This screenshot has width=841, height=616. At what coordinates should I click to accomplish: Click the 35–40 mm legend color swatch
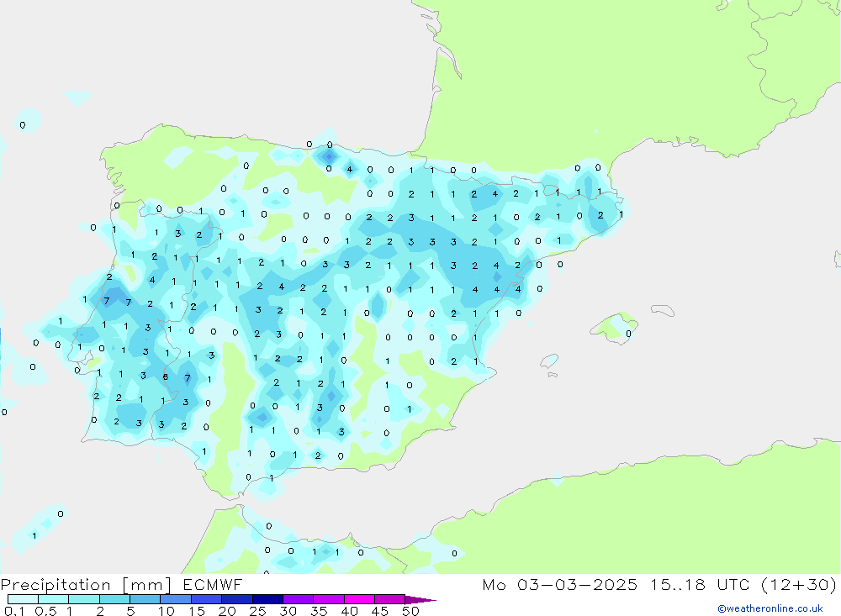point(328,599)
